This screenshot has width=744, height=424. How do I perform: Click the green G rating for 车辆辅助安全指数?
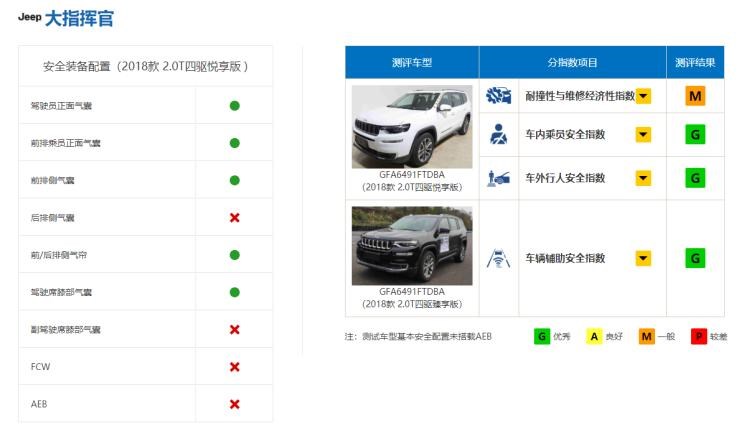[x=695, y=258]
